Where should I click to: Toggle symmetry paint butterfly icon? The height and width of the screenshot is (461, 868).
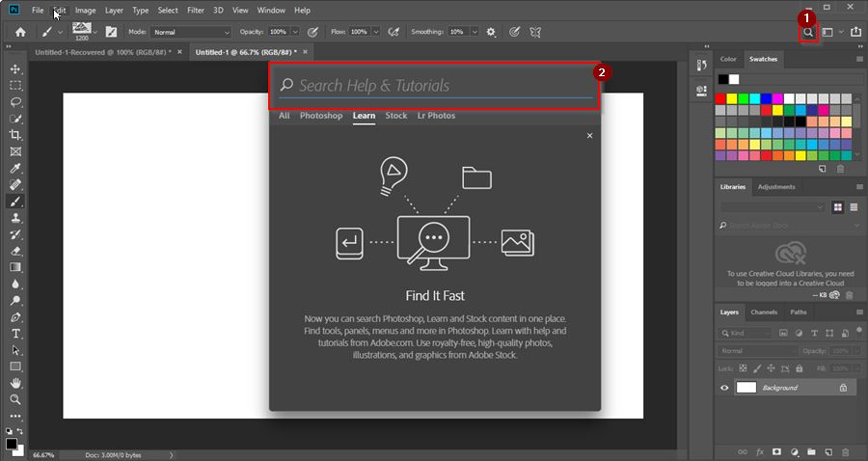(x=535, y=32)
